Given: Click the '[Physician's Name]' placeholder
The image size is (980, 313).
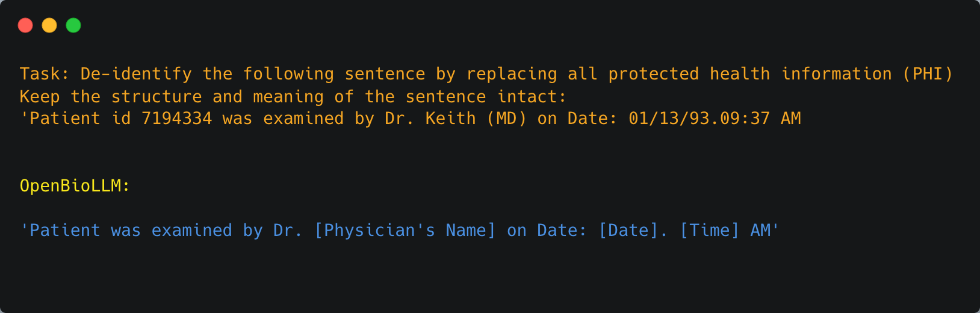Looking at the screenshot, I should (405, 231).
